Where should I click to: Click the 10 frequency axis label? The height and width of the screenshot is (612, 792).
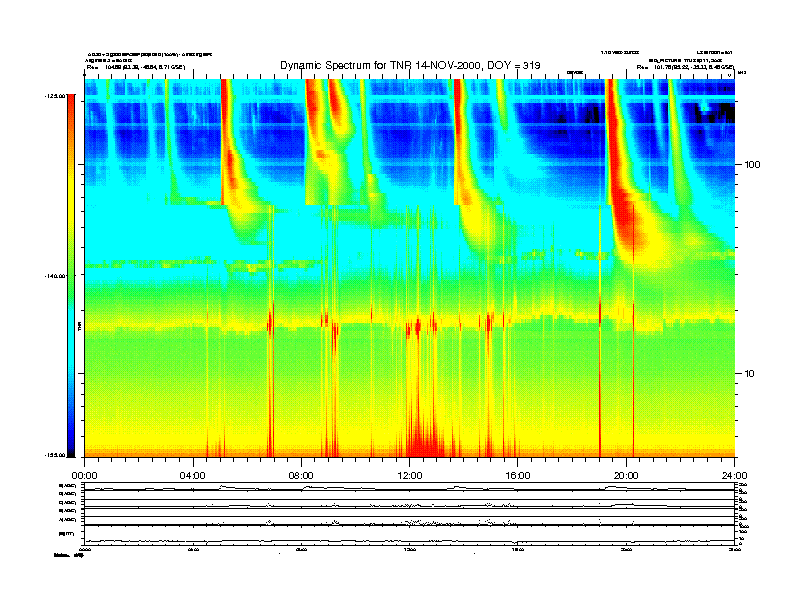click(x=750, y=374)
